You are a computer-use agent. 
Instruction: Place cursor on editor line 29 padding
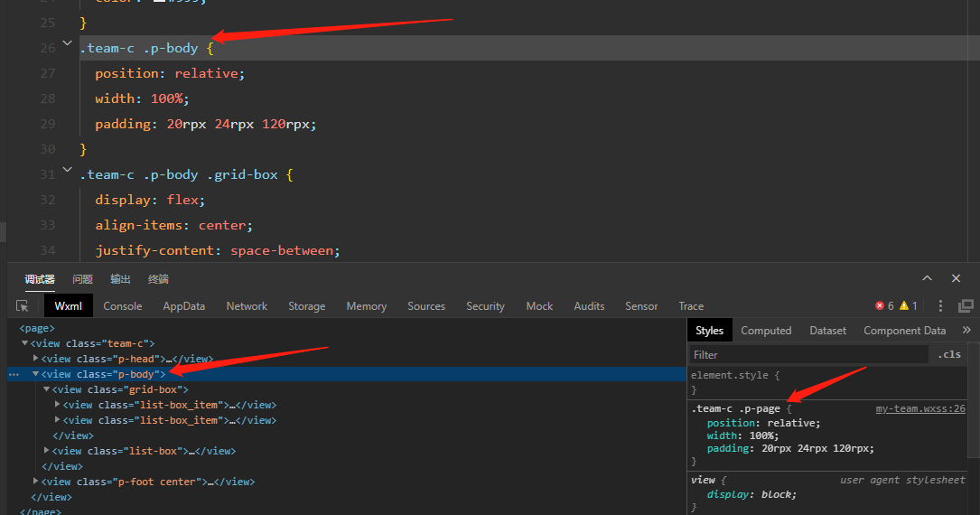(206, 124)
